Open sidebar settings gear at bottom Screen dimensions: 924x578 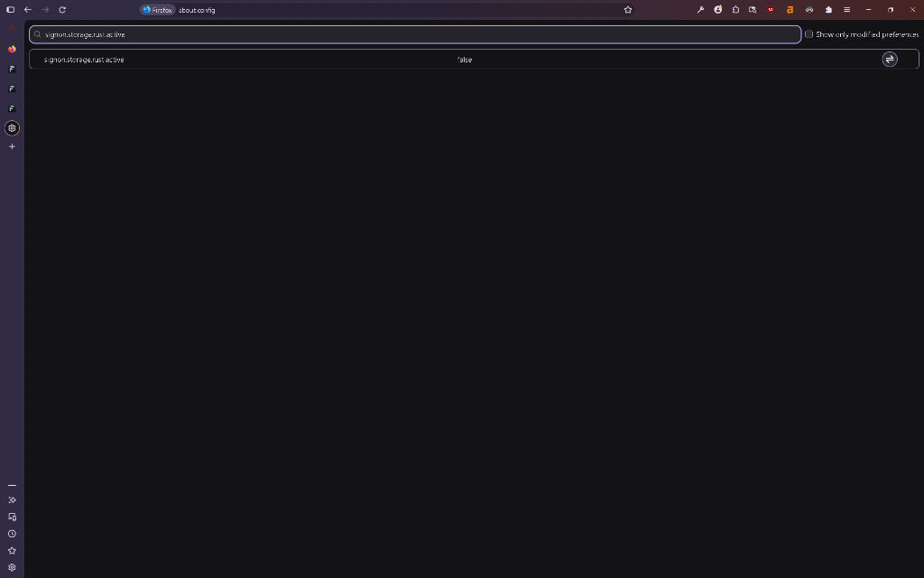coord(12,567)
